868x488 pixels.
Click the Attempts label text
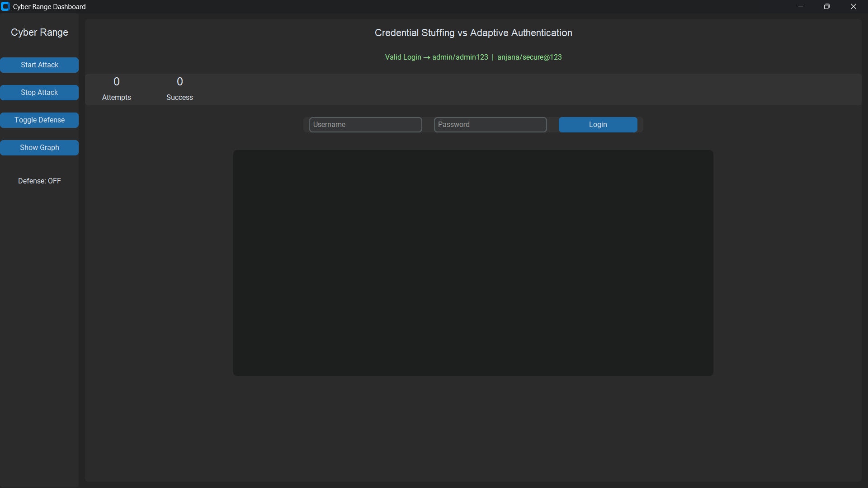click(117, 98)
